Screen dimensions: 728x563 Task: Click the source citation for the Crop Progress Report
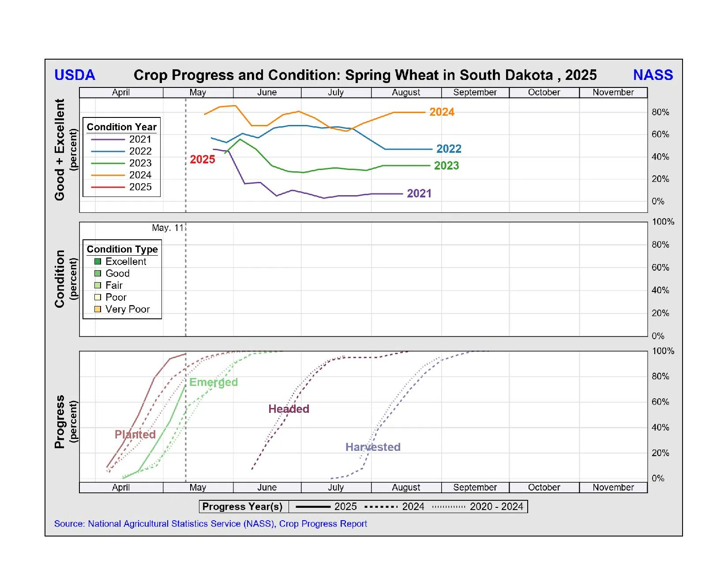210,524
